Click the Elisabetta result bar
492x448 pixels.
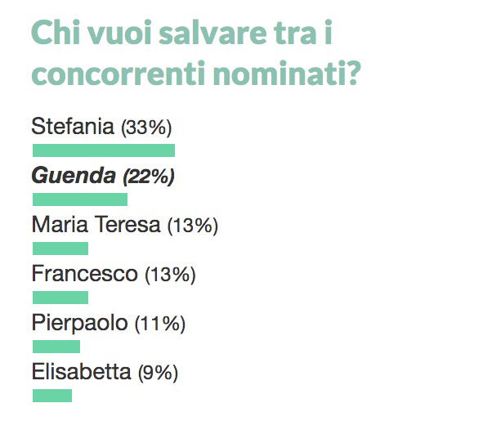(52, 396)
